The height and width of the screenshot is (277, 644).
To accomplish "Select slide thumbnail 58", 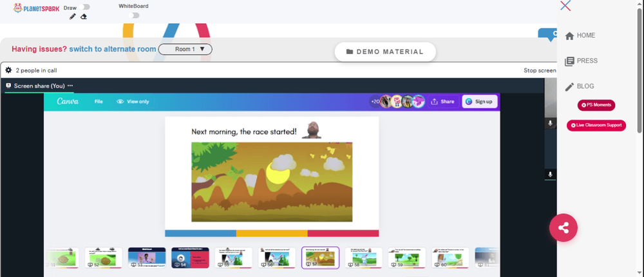I will click(x=363, y=258).
